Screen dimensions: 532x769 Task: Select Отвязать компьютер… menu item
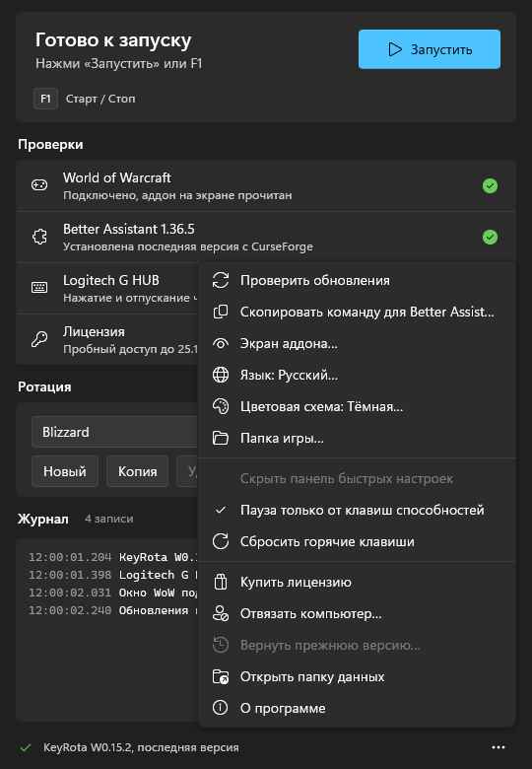click(357, 613)
